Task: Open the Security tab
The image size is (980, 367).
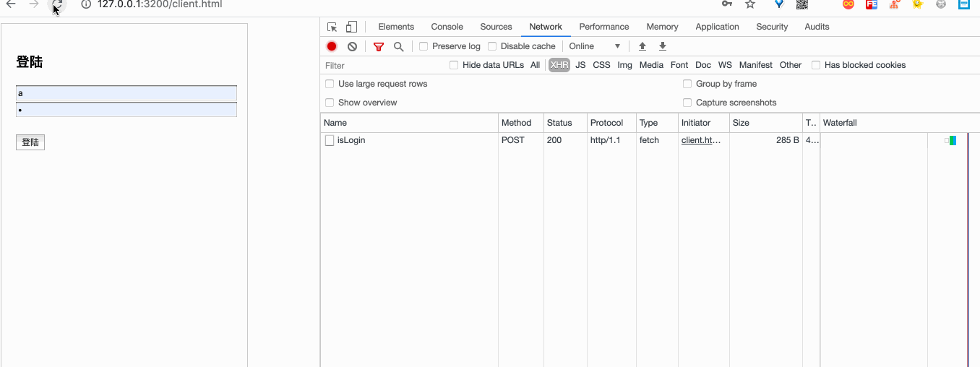Action: (x=772, y=27)
